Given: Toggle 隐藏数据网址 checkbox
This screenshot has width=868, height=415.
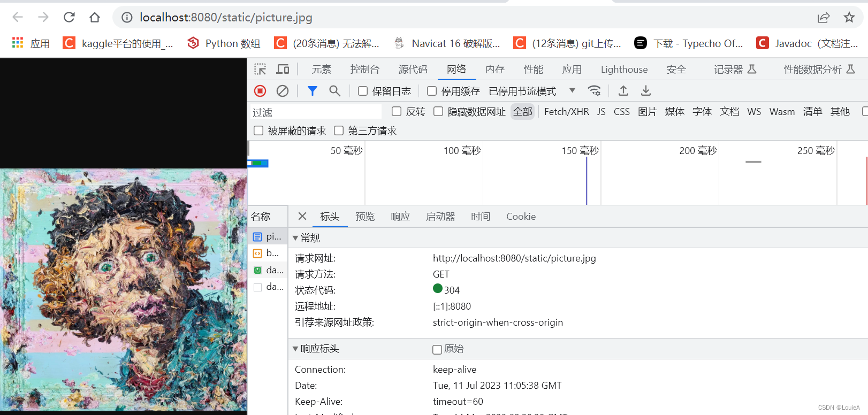Looking at the screenshot, I should 438,111.
